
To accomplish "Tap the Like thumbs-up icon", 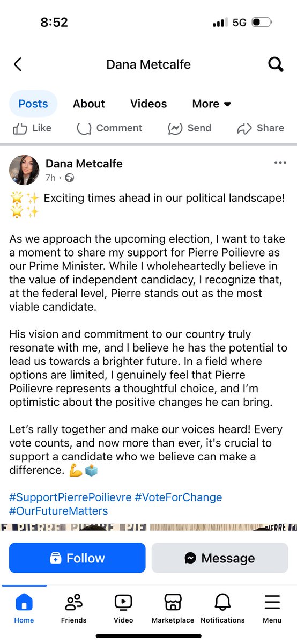I will point(20,128).
